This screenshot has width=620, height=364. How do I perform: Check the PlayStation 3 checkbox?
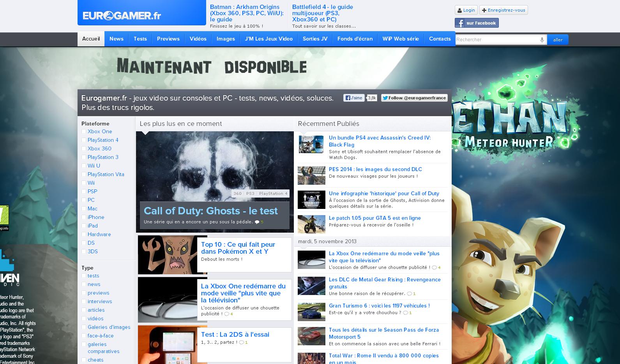[x=84, y=157]
